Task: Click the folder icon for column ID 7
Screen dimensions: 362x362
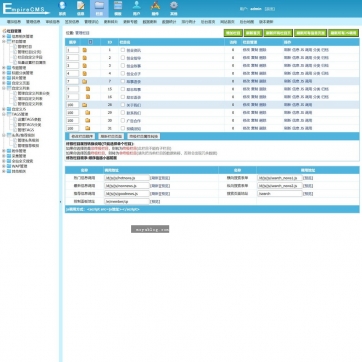Action: [x=85, y=81]
